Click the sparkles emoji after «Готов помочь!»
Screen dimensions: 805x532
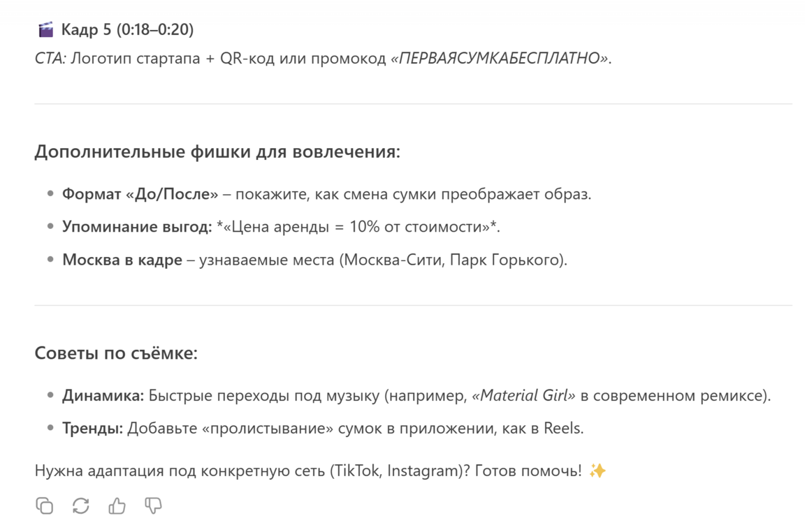pyautogui.click(x=597, y=471)
